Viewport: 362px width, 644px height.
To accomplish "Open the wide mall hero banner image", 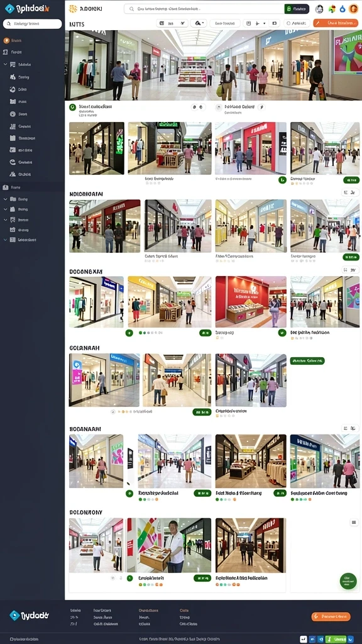I will point(213,65).
